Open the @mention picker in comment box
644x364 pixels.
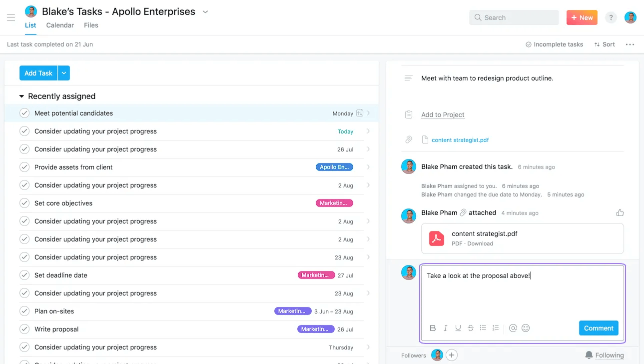513,327
